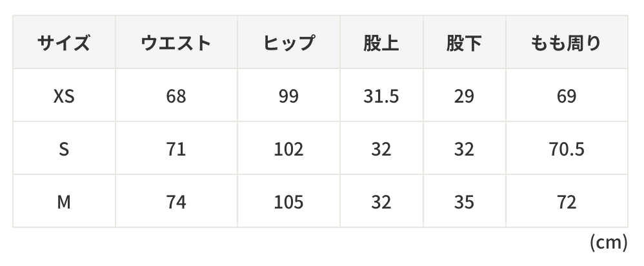Select the M size row label

coord(63,202)
